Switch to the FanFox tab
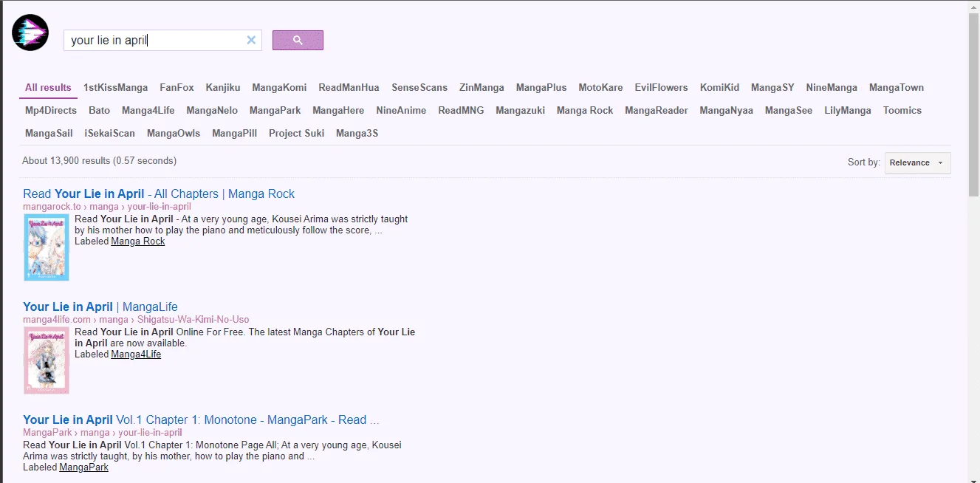Screen dimensions: 980x483 point(177,87)
